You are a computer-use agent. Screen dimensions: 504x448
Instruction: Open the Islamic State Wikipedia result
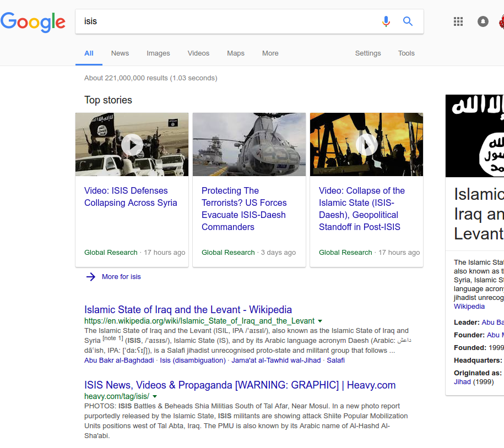[x=188, y=309]
